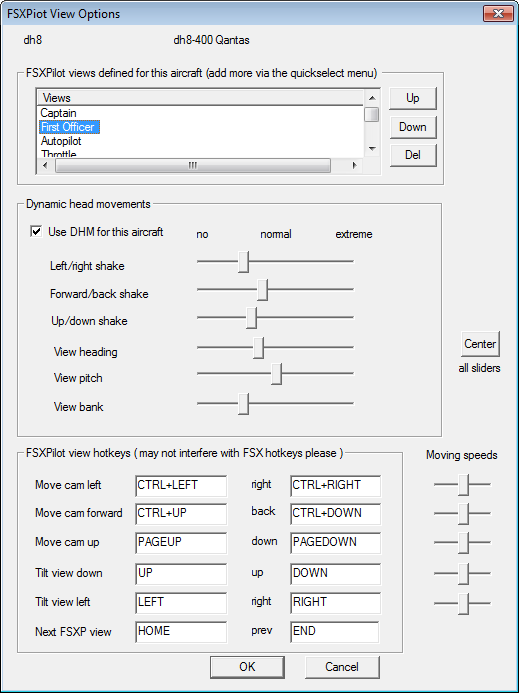Toggle Use DHM for this aircraft checkbox
Viewport: 519px width, 693px height.
click(x=36, y=232)
